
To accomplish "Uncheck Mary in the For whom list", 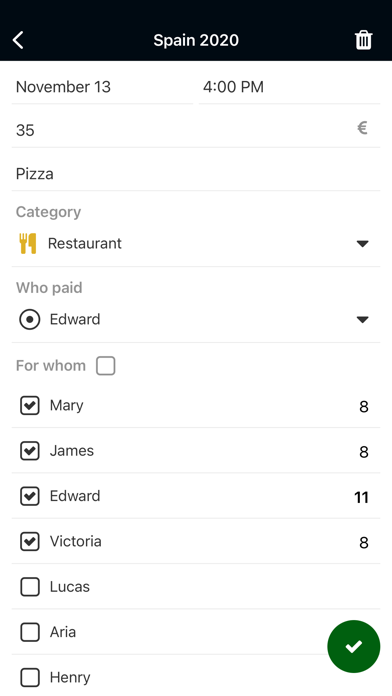I will (30, 406).
